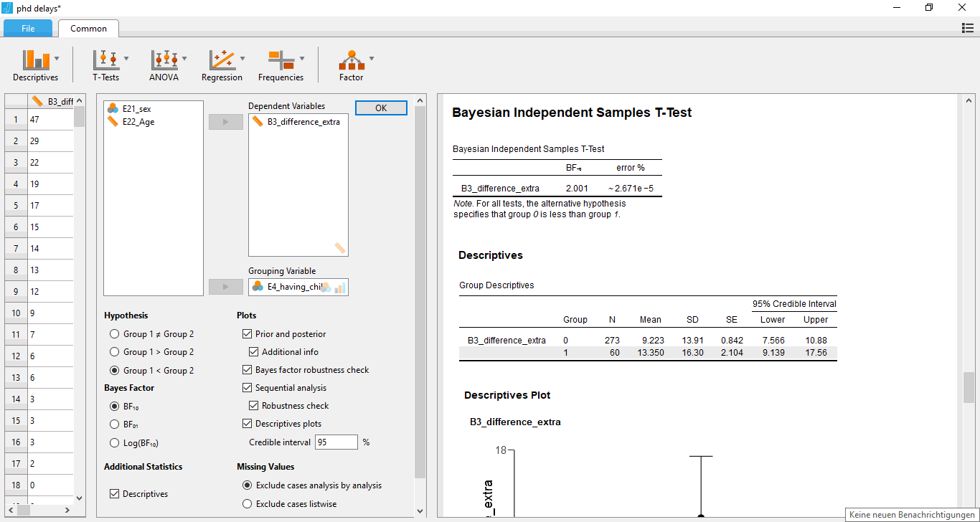The height and width of the screenshot is (522, 980).
Task: Select Group 1 > Group 2 hypothesis
Action: [115, 351]
